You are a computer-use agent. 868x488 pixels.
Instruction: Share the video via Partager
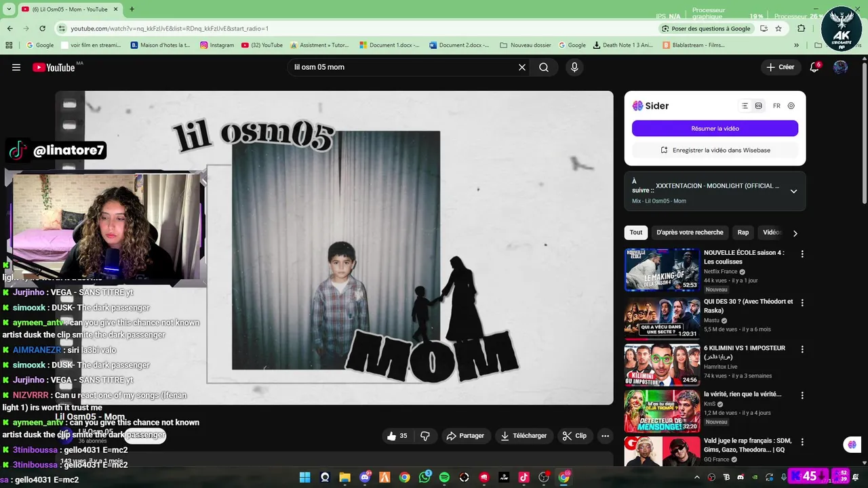click(465, 436)
